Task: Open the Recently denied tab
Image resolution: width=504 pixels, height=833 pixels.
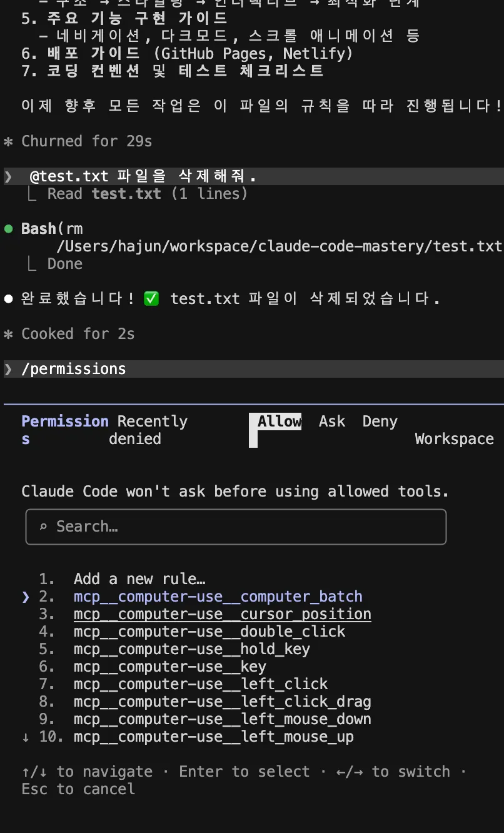Action: point(148,430)
